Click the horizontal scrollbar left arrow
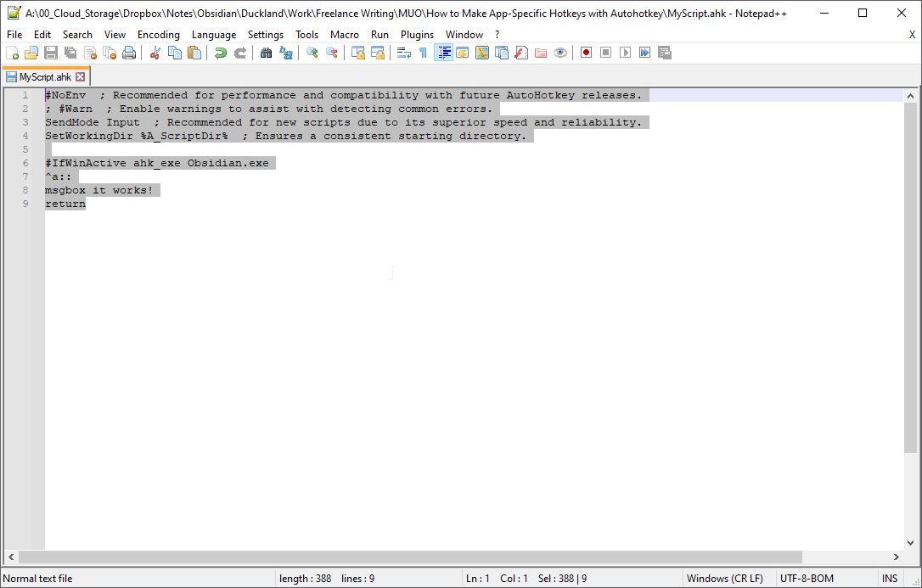 click(x=11, y=557)
